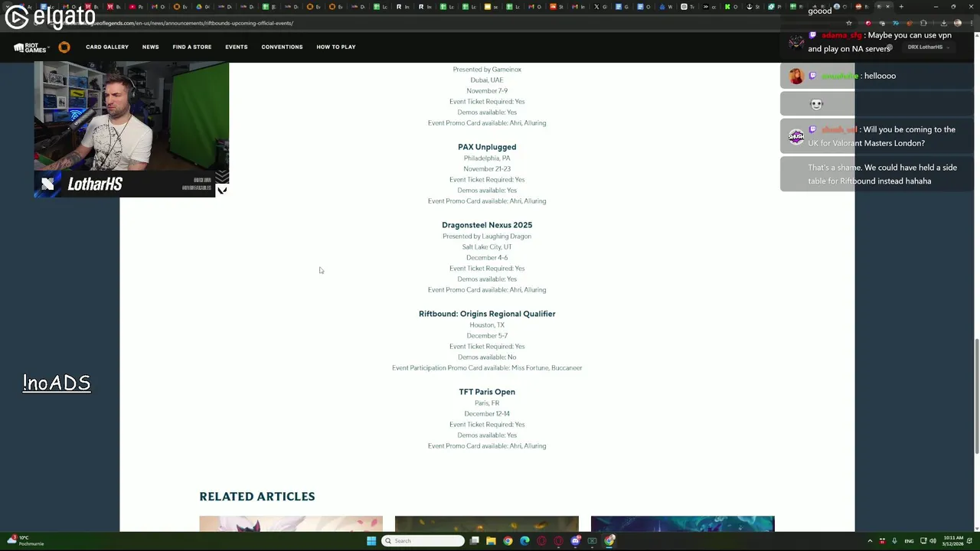980x551 pixels.
Task: Click 'Presented by Laughing Dragon' text
Action: [487, 236]
